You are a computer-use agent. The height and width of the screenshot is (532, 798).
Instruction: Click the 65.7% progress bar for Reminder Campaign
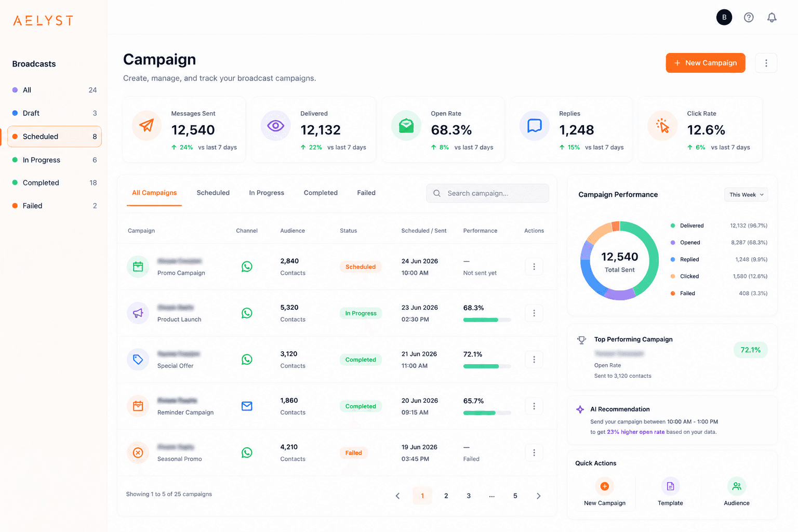point(487,413)
